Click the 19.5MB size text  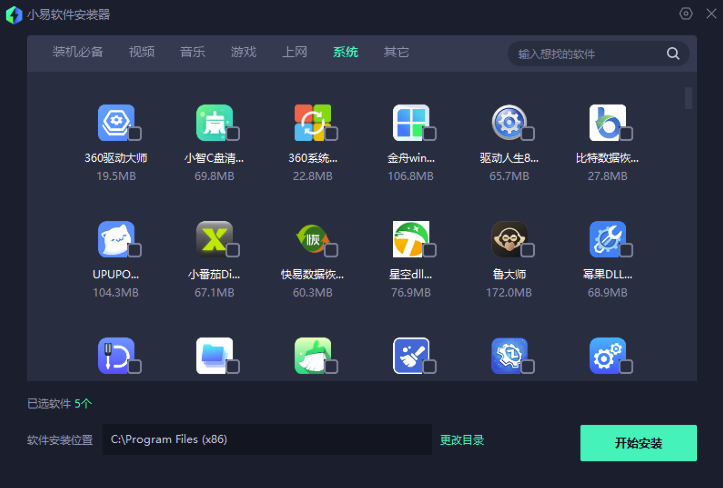[x=116, y=176]
